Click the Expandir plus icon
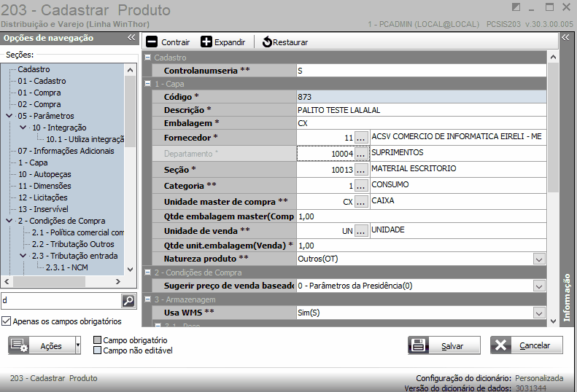Image resolution: width=577 pixels, height=392 pixels. pyautogui.click(x=206, y=42)
